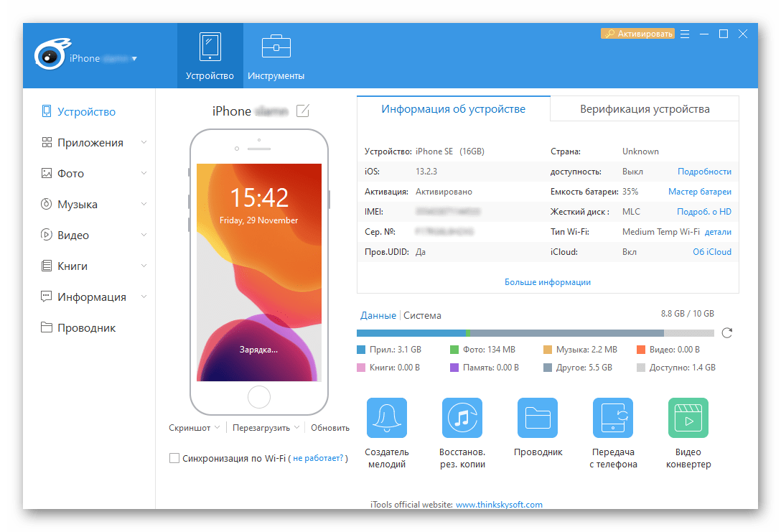This screenshot has width=781, height=532.
Task: Open the device name dropdown in the header
Action: (x=134, y=59)
